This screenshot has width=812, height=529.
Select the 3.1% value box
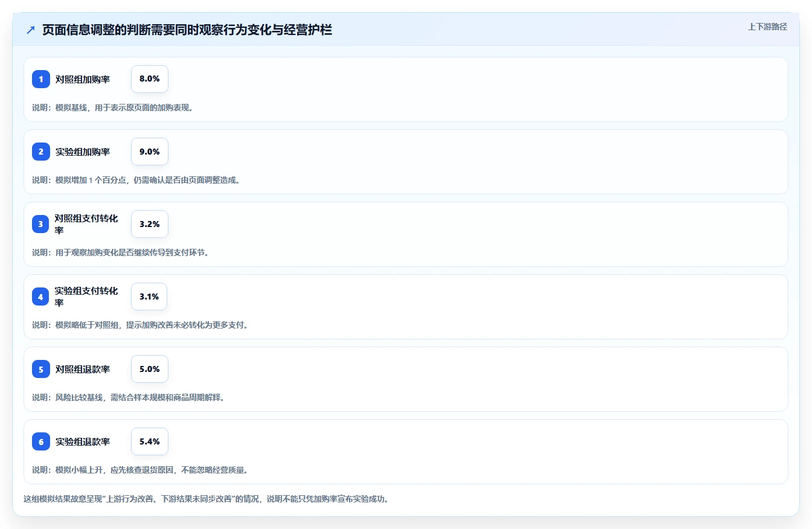point(149,297)
